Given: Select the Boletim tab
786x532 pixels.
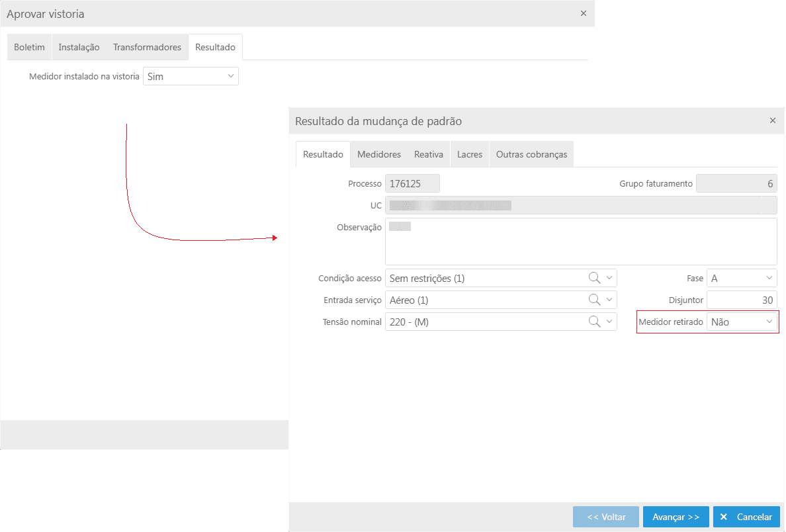Looking at the screenshot, I should [29, 48].
